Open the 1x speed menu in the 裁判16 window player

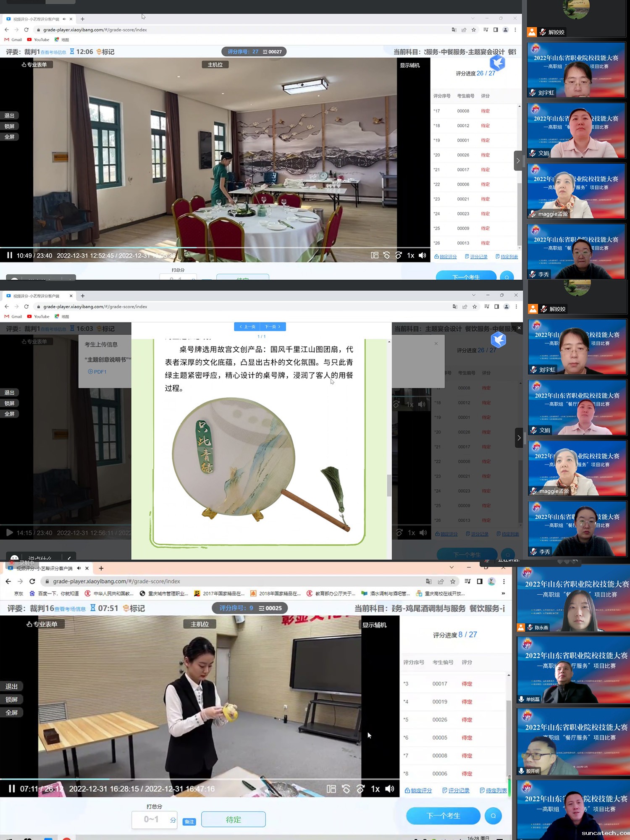click(x=375, y=789)
